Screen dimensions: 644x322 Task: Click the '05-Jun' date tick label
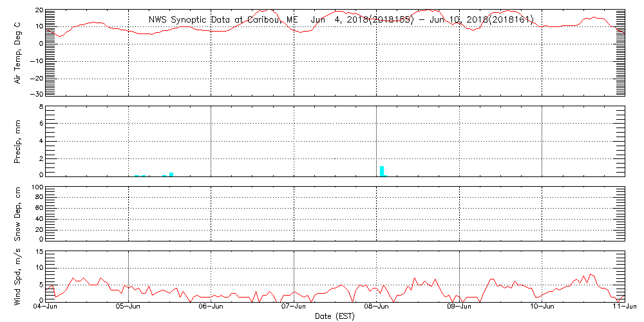(x=129, y=308)
